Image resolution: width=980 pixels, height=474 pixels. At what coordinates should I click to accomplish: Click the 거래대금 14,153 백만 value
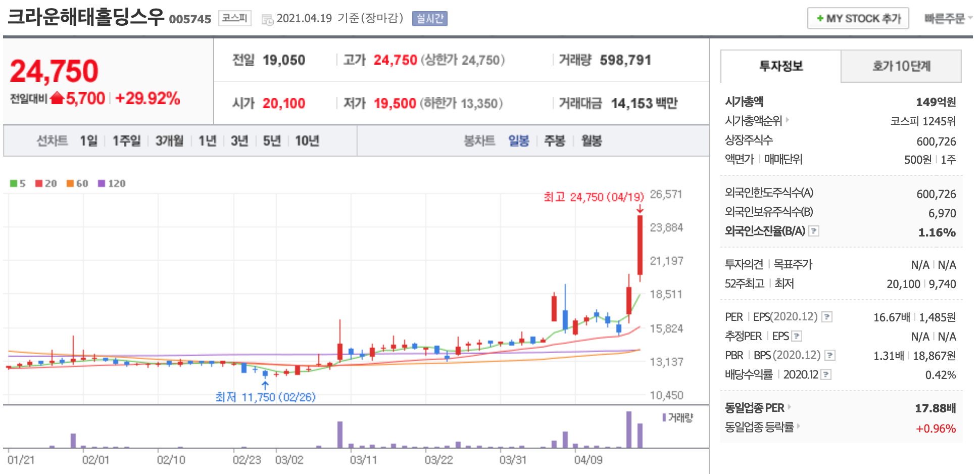[x=644, y=104]
